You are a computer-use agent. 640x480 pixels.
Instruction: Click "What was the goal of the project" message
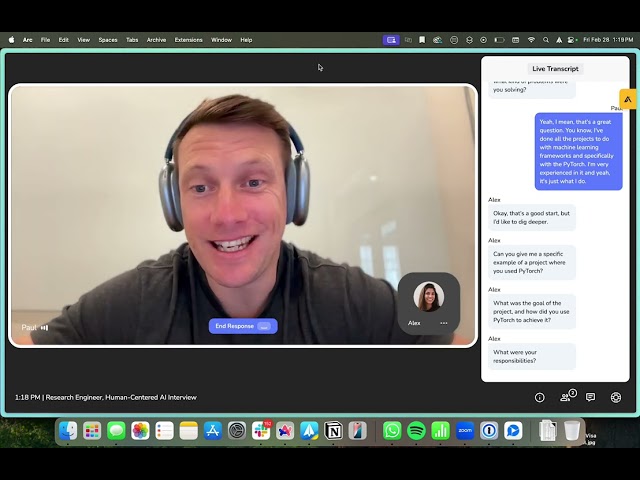(x=532, y=311)
